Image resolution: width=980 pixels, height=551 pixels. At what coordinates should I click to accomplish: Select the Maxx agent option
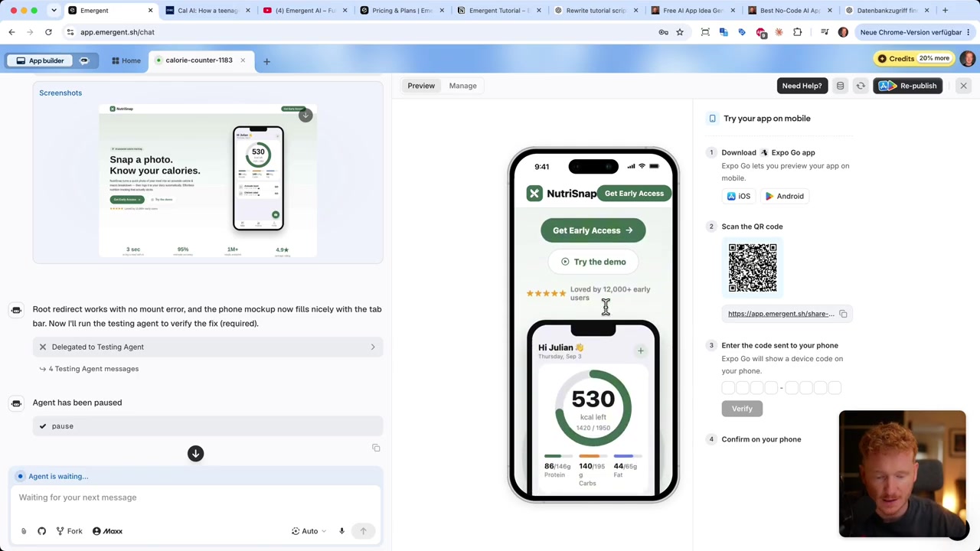[107, 531]
